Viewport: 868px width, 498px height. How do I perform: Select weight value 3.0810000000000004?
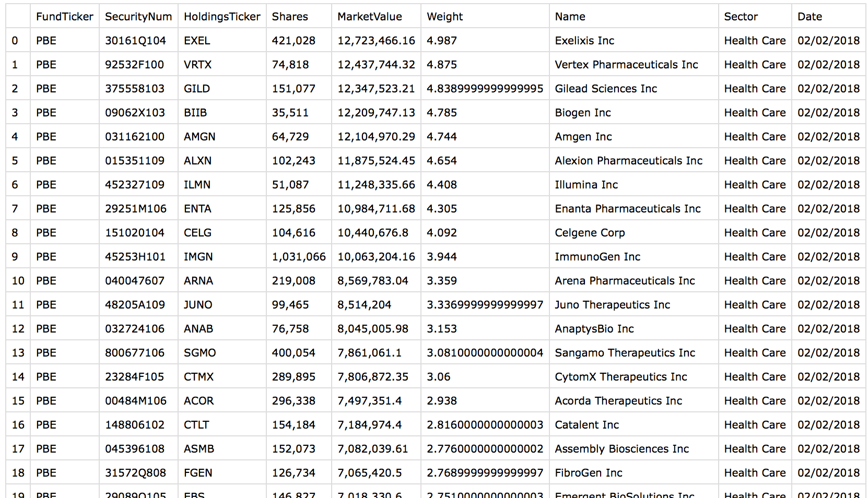click(485, 353)
